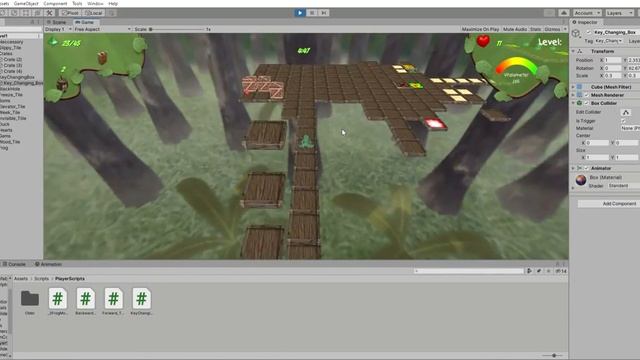Toggle the Pivot handle position button
This screenshot has height=360, width=640.
tap(70, 13)
